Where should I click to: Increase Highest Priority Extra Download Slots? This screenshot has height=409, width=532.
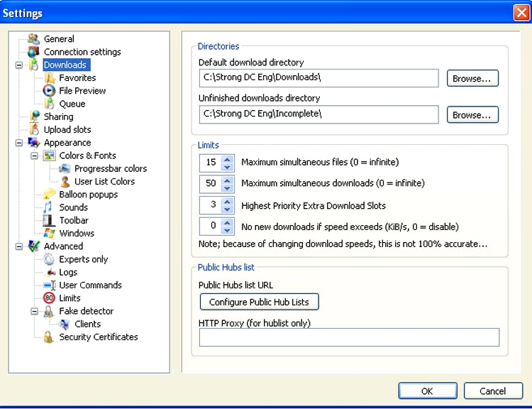point(227,202)
